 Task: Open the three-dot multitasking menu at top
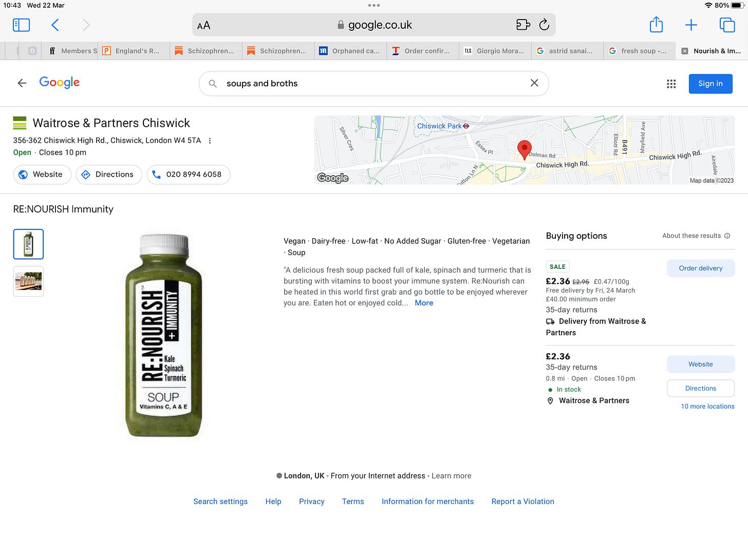(x=374, y=5)
